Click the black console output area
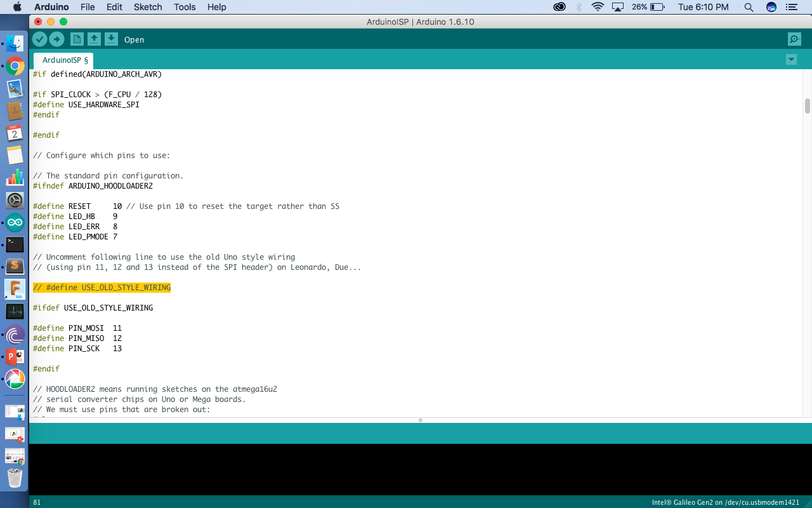This screenshot has height=508, width=812. pyautogui.click(x=420, y=469)
